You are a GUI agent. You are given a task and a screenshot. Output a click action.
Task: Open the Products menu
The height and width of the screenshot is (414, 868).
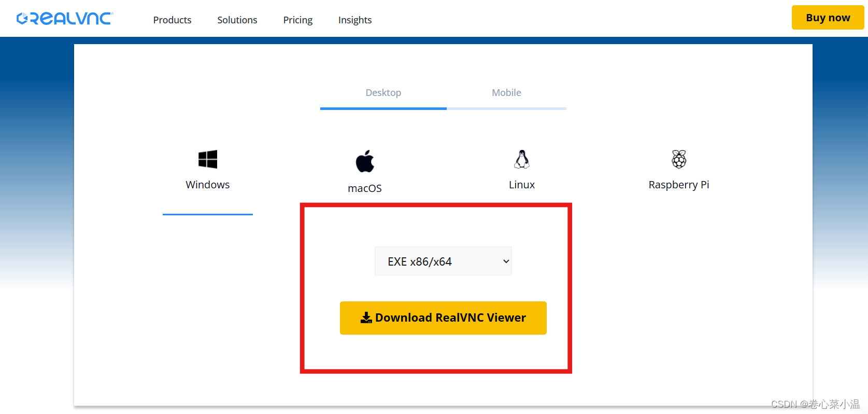click(x=172, y=20)
